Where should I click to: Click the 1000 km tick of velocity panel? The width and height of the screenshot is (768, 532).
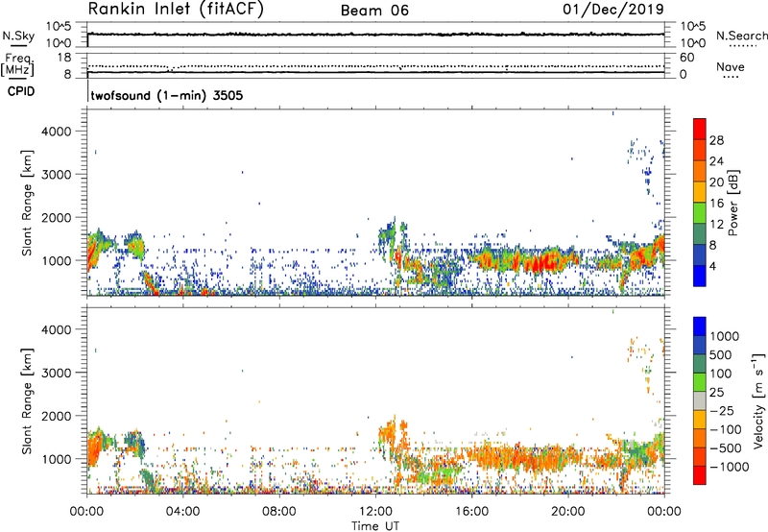tap(57, 458)
